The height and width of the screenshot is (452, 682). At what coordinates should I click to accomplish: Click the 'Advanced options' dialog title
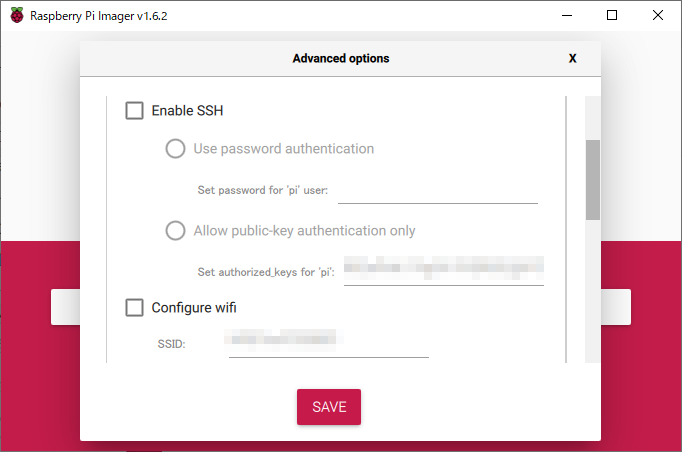pos(341,58)
